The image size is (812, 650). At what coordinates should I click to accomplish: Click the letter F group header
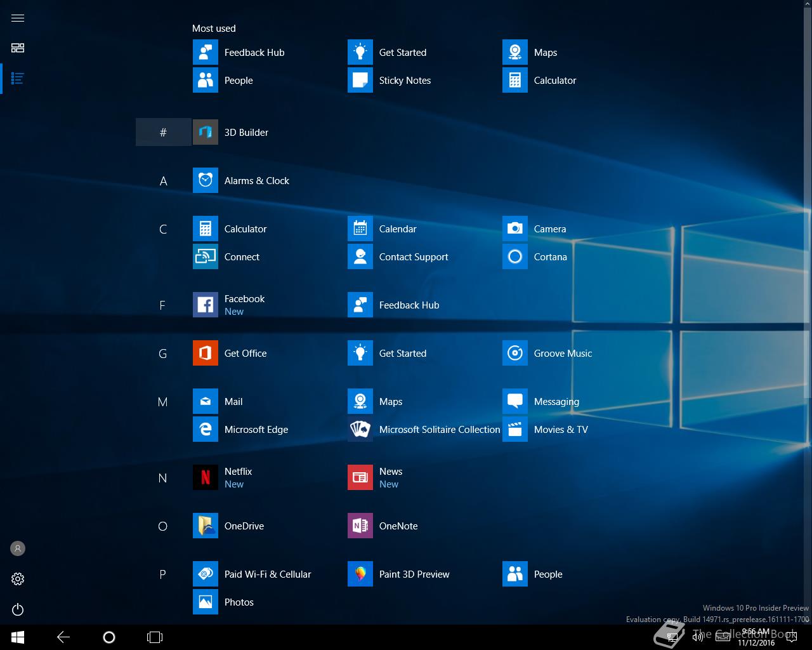pyautogui.click(x=163, y=305)
